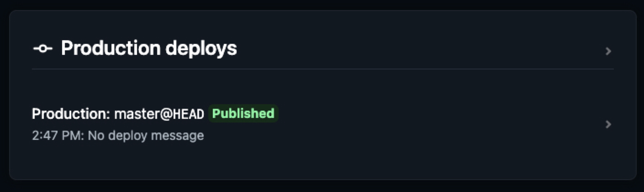Select the Production: master@HEAD deploy title
Image resolution: width=644 pixels, height=192 pixels.
[118, 114]
